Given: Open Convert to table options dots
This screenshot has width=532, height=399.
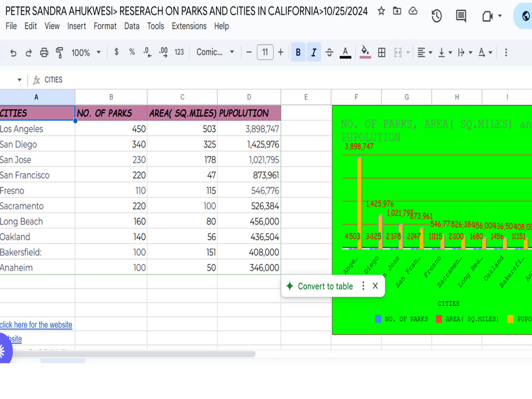Looking at the screenshot, I should pos(363,286).
